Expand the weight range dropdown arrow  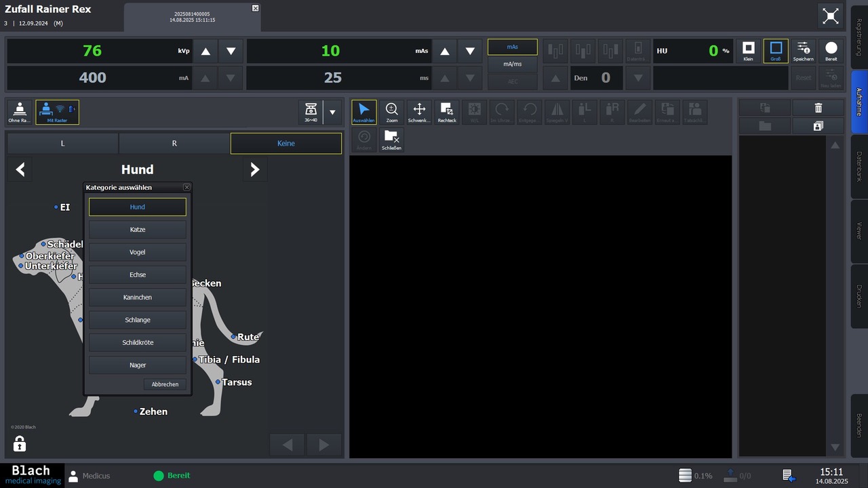(x=332, y=112)
